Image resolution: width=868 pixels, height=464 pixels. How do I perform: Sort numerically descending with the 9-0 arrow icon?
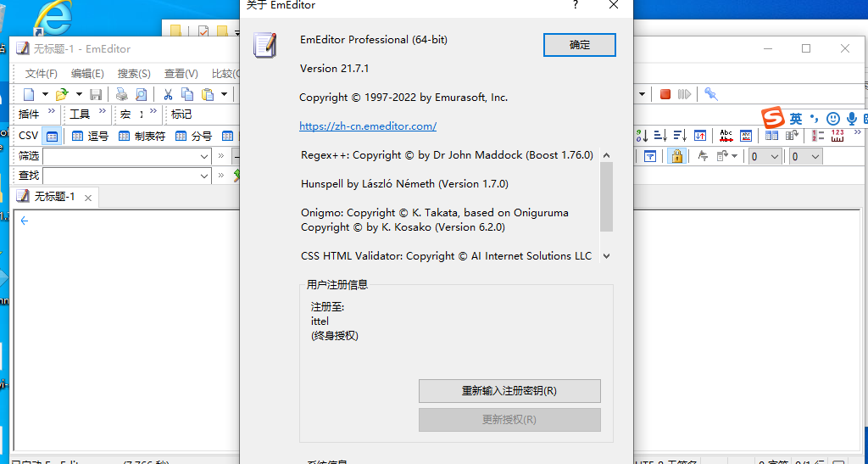[x=643, y=136]
